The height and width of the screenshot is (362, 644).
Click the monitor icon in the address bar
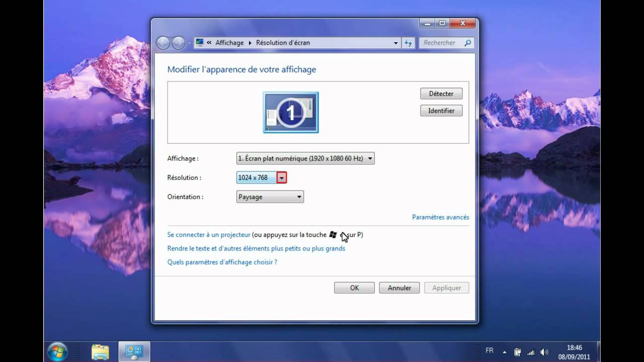pyautogui.click(x=200, y=43)
